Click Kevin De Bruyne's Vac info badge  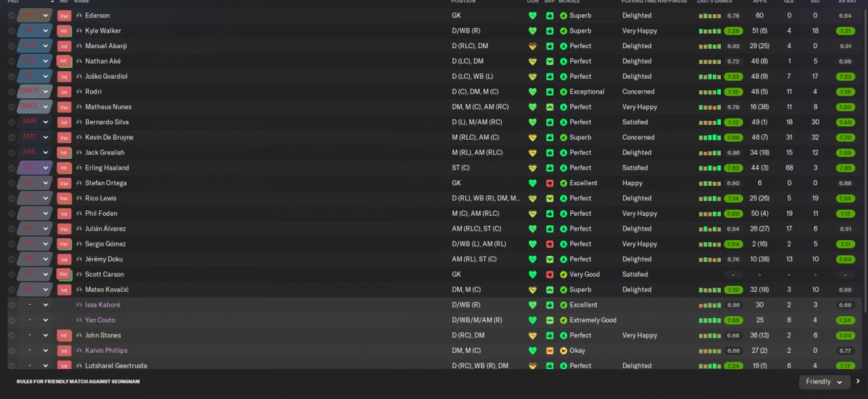tap(64, 138)
